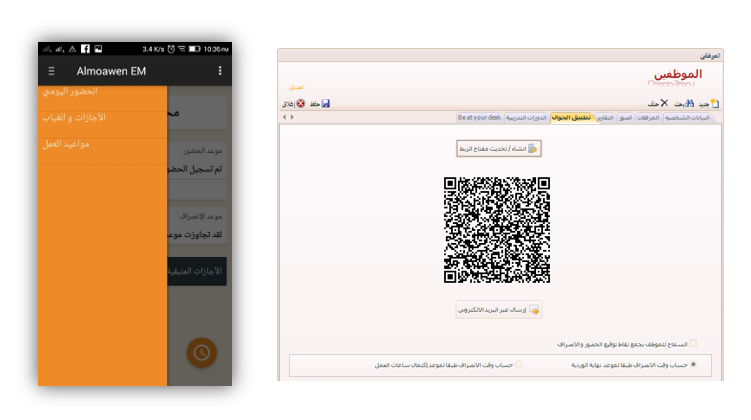Viewport: 751px width, 420px height.
Task: Click the موعد الحضور label on phone
Action: pyautogui.click(x=202, y=151)
